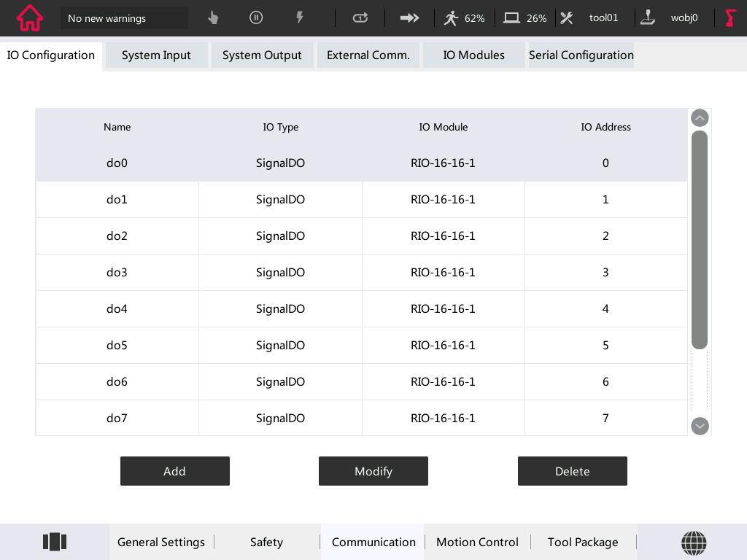Toggle the loop cycle mode icon

pos(360,17)
